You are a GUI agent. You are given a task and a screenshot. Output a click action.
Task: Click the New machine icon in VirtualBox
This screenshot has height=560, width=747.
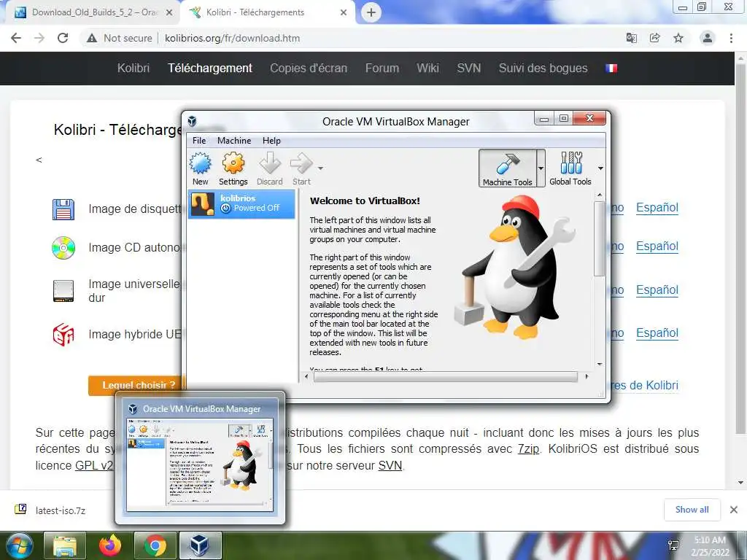pyautogui.click(x=201, y=164)
